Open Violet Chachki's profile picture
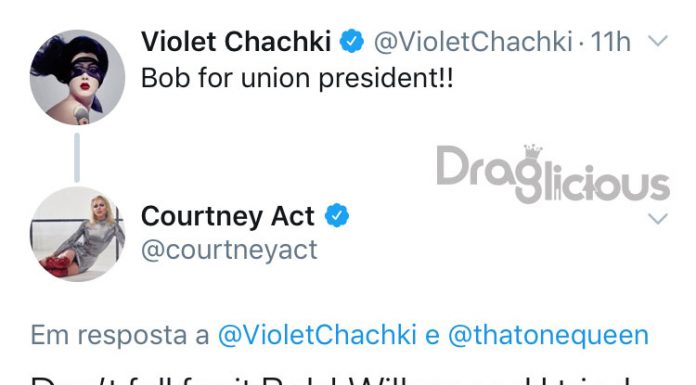The image size is (696, 385). pyautogui.click(x=77, y=77)
